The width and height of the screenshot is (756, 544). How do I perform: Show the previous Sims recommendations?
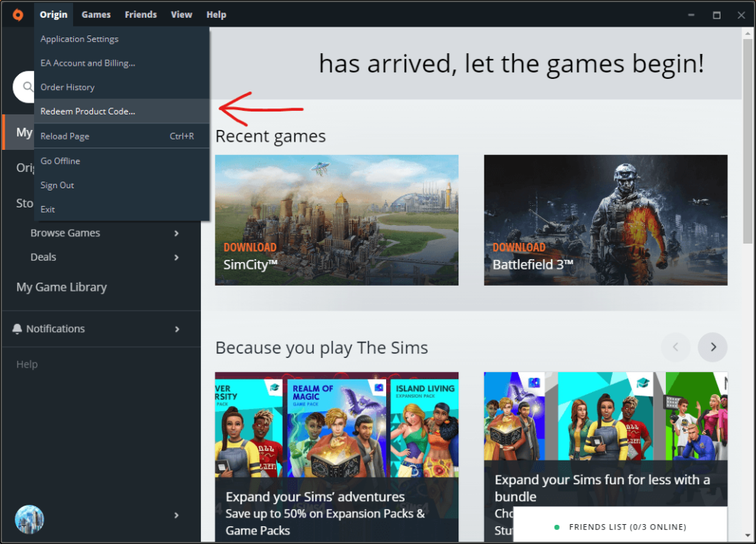coord(676,347)
